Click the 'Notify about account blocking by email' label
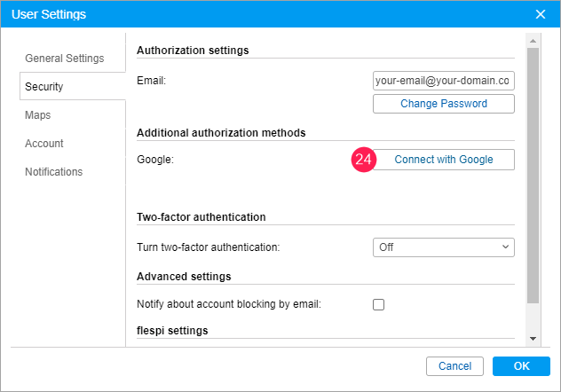Screen dimensions: 561x392 [x=228, y=304]
